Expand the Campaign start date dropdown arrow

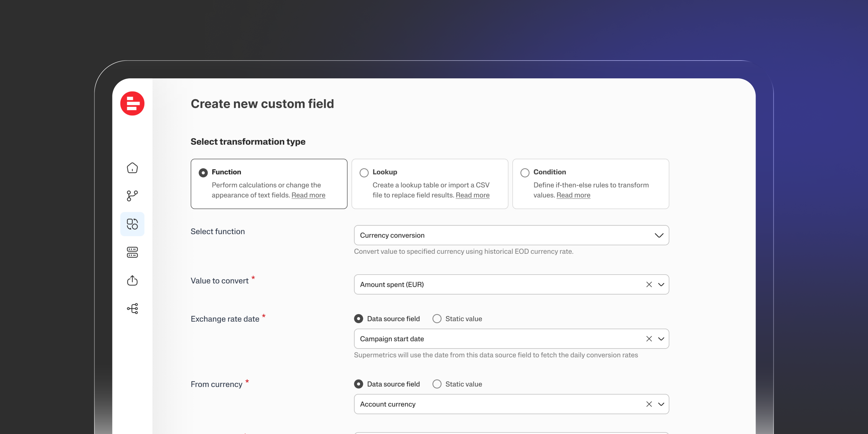(x=661, y=339)
